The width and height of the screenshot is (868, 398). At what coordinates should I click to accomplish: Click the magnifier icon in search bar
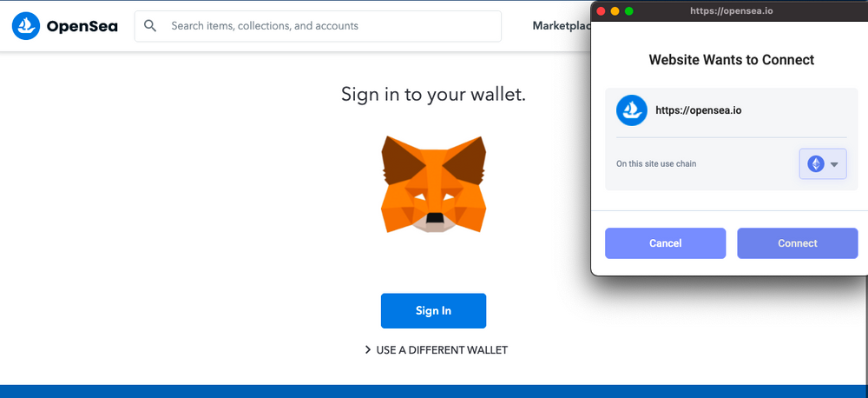150,26
